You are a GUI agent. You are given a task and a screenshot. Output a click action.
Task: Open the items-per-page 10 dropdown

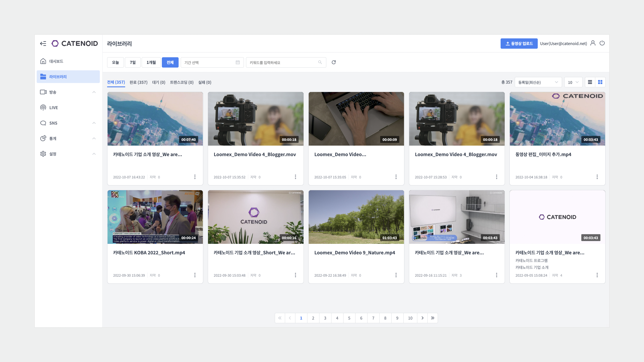[x=573, y=82]
